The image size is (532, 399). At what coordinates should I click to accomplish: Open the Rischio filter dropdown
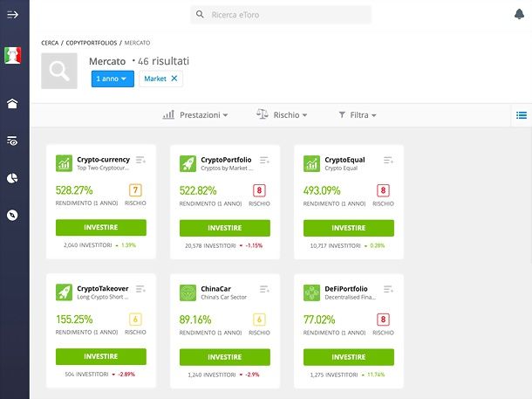[x=282, y=114]
